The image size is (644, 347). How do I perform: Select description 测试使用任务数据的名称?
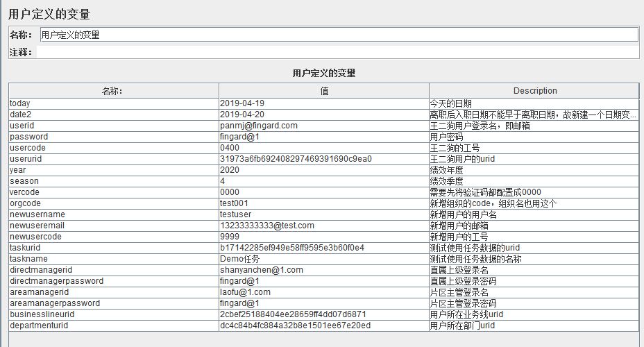coord(534,259)
